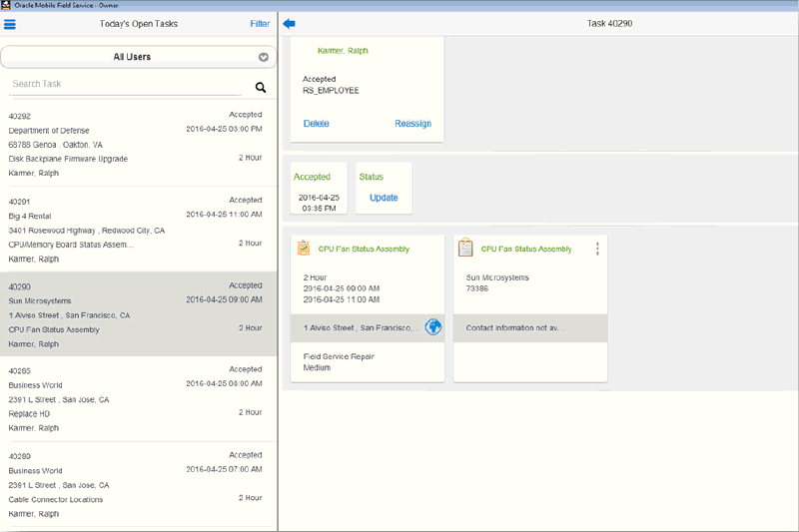Select task 40291 Big 4 Rental
This screenshot has width=799, height=532.
click(x=138, y=230)
